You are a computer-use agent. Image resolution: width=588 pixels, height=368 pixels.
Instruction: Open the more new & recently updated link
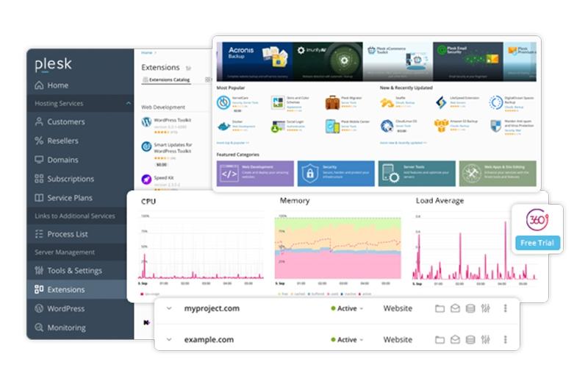click(x=403, y=143)
